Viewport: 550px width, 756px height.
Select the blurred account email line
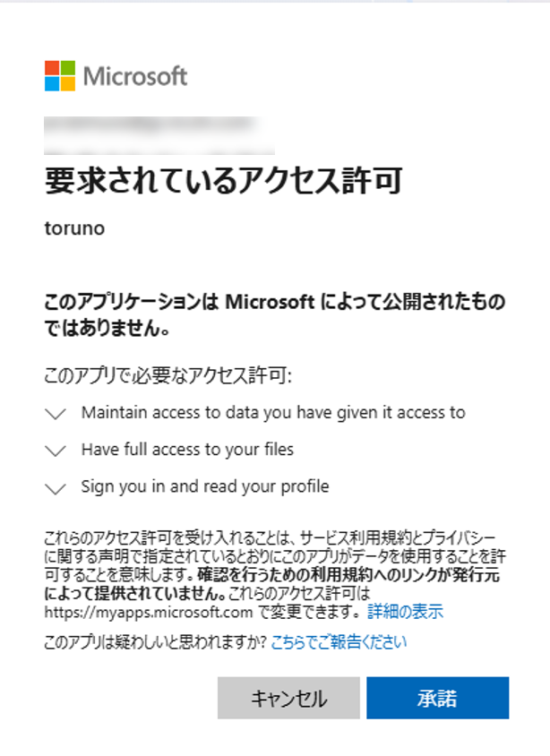[x=159, y=135]
